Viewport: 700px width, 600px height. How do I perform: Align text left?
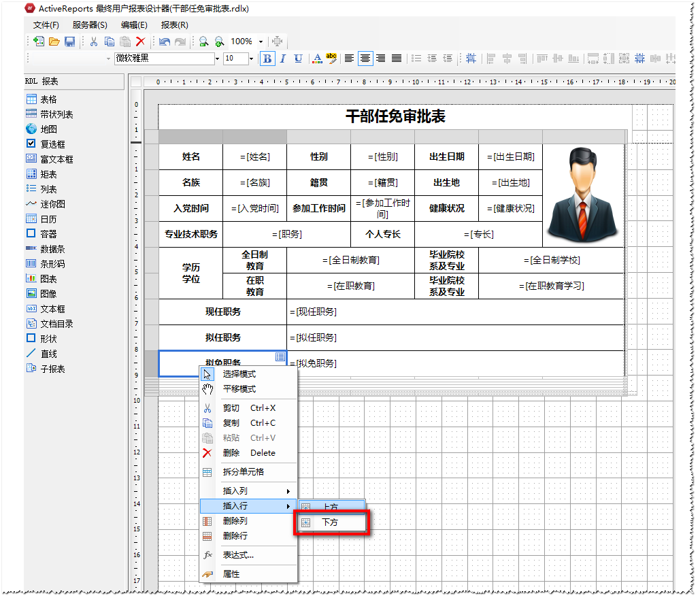click(349, 59)
